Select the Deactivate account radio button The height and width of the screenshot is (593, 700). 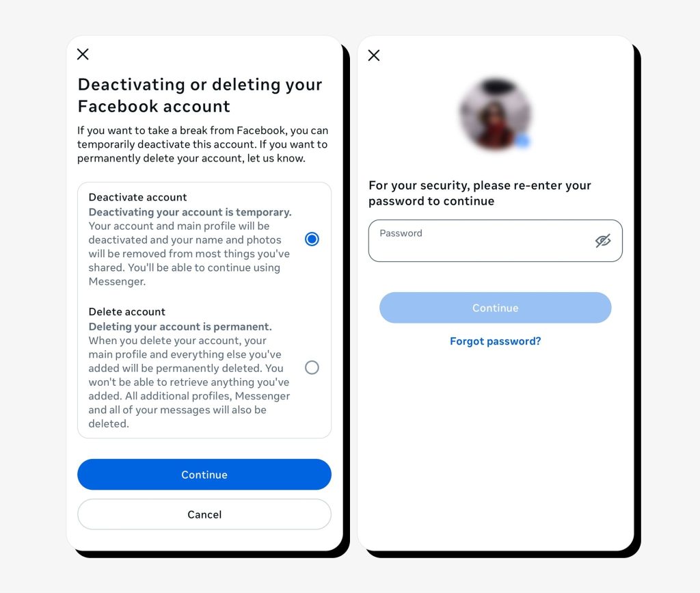tap(312, 239)
